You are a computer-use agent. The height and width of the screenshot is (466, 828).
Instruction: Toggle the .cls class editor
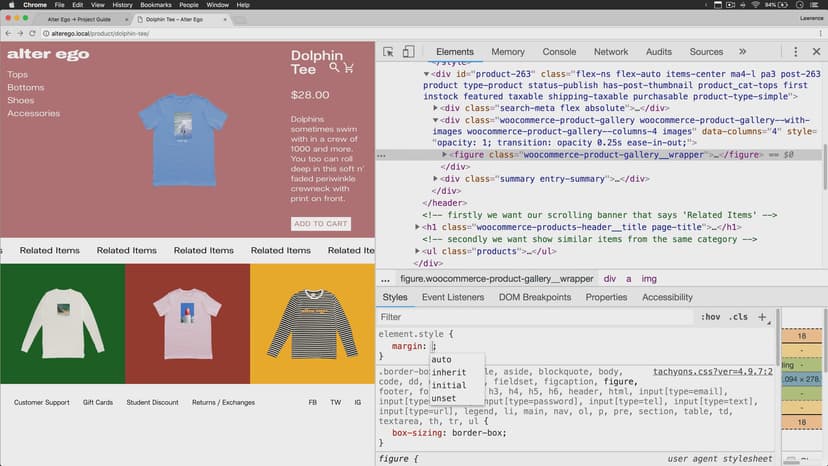738,317
